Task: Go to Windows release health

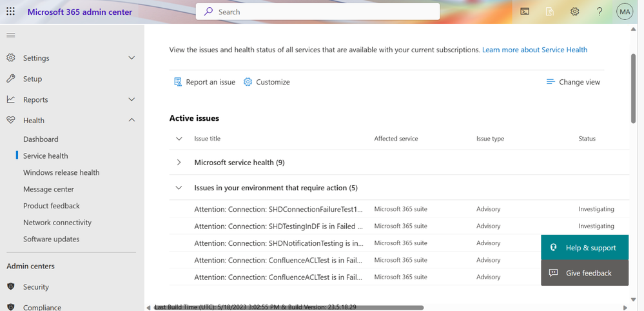Action: click(x=61, y=172)
